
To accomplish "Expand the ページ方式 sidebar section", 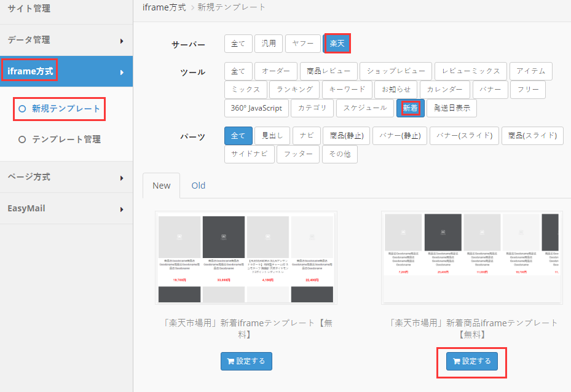I will pos(66,177).
